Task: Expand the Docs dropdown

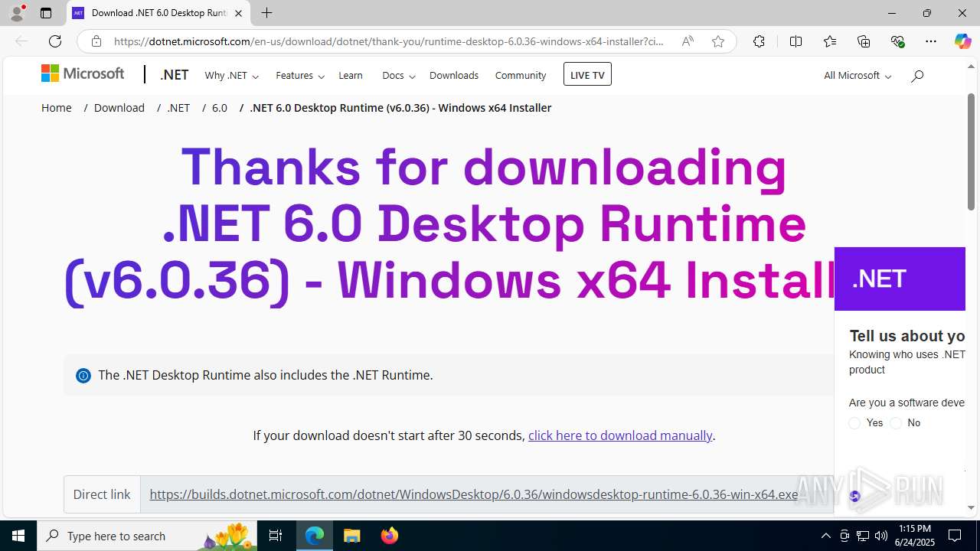Action: tap(398, 75)
